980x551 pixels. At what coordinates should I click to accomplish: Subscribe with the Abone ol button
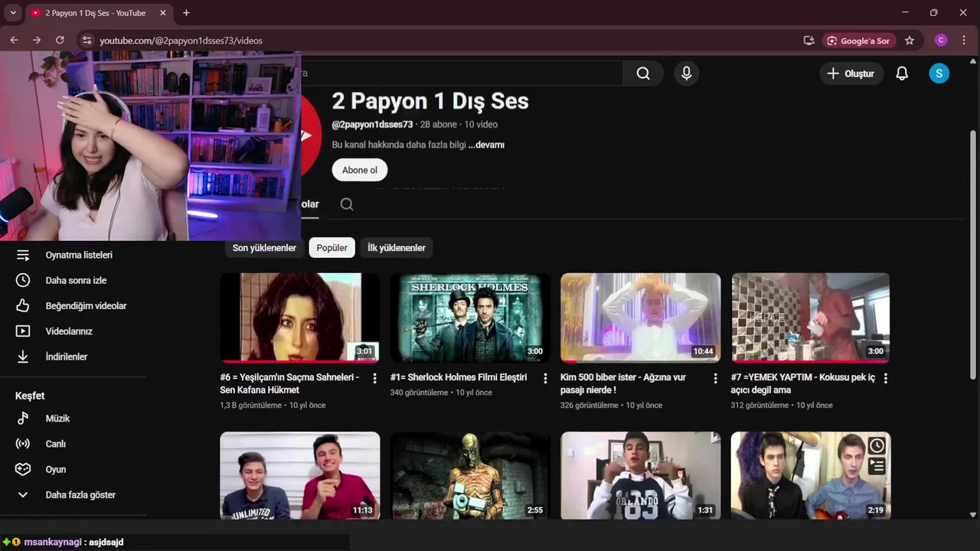pos(360,170)
